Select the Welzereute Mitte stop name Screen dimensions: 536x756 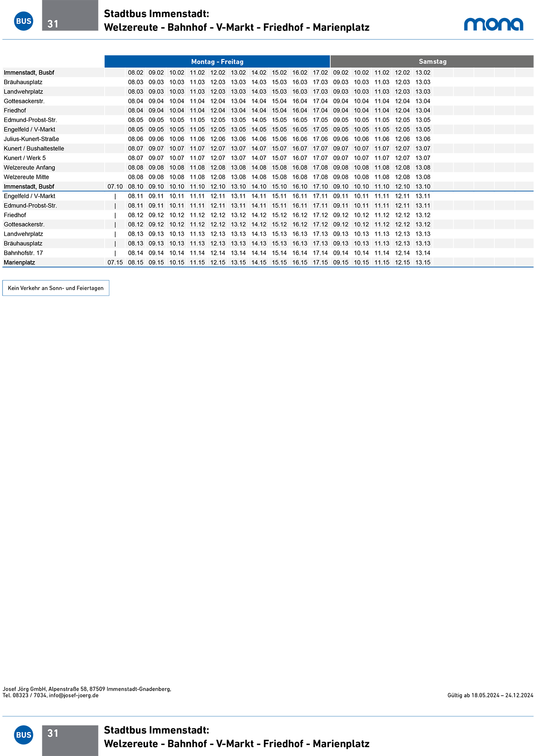pos(26,177)
